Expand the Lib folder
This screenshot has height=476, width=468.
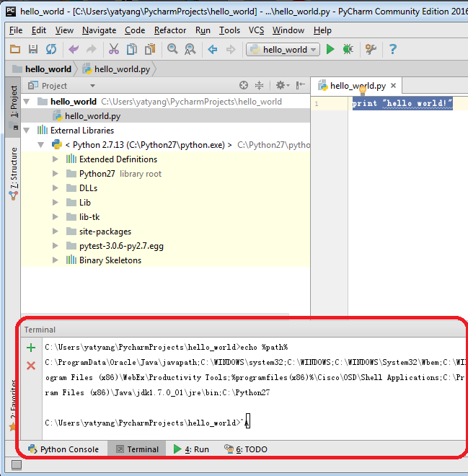[x=56, y=203]
